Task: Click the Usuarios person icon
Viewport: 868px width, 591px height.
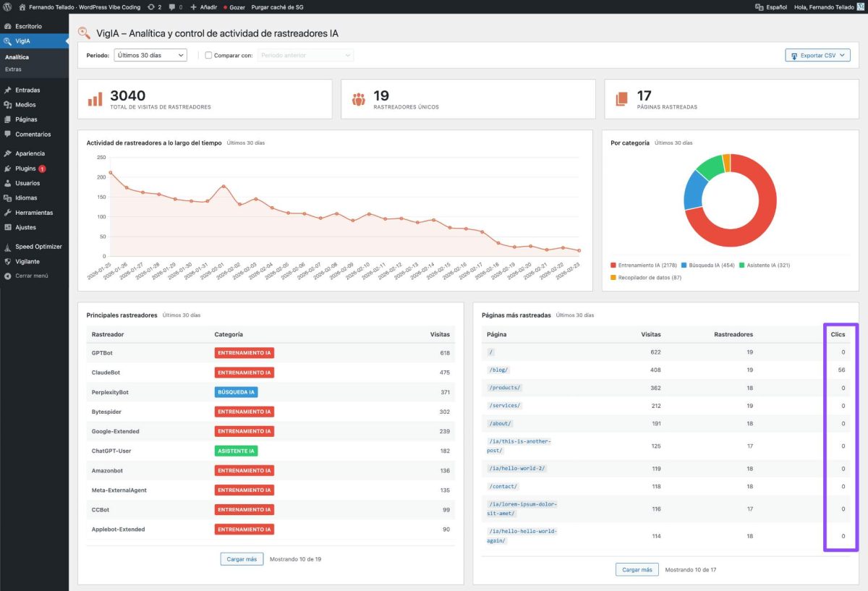Action: pyautogui.click(x=8, y=183)
